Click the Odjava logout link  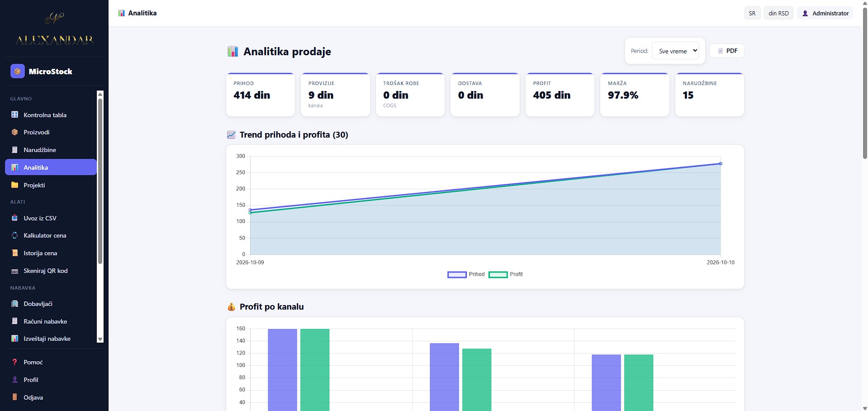click(x=54, y=397)
